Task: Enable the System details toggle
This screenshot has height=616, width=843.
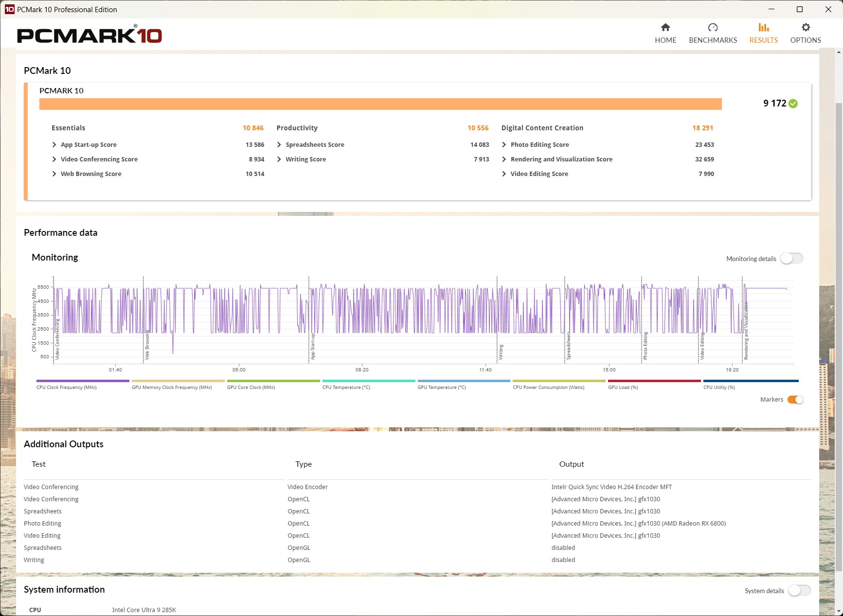Action: pos(799,591)
